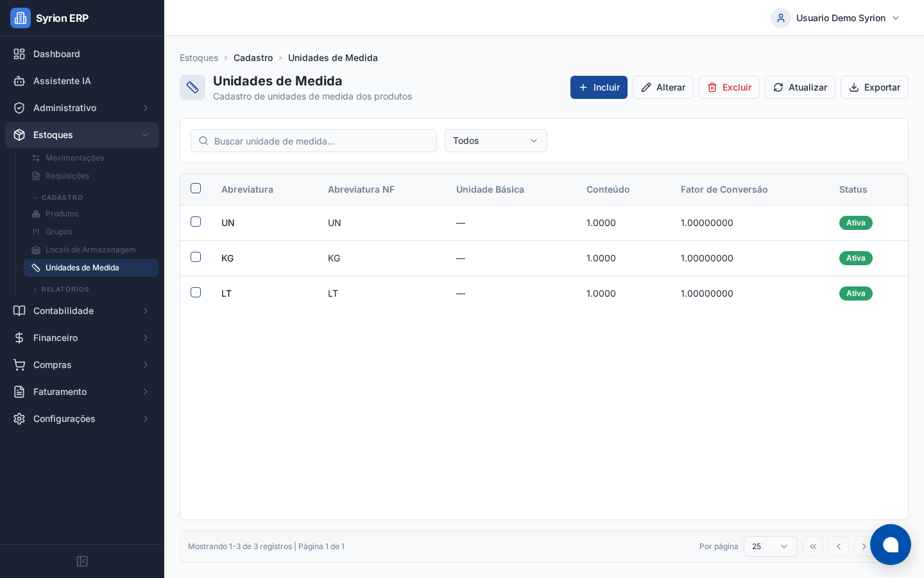Open the per-page 25 dropdown

pyautogui.click(x=771, y=547)
